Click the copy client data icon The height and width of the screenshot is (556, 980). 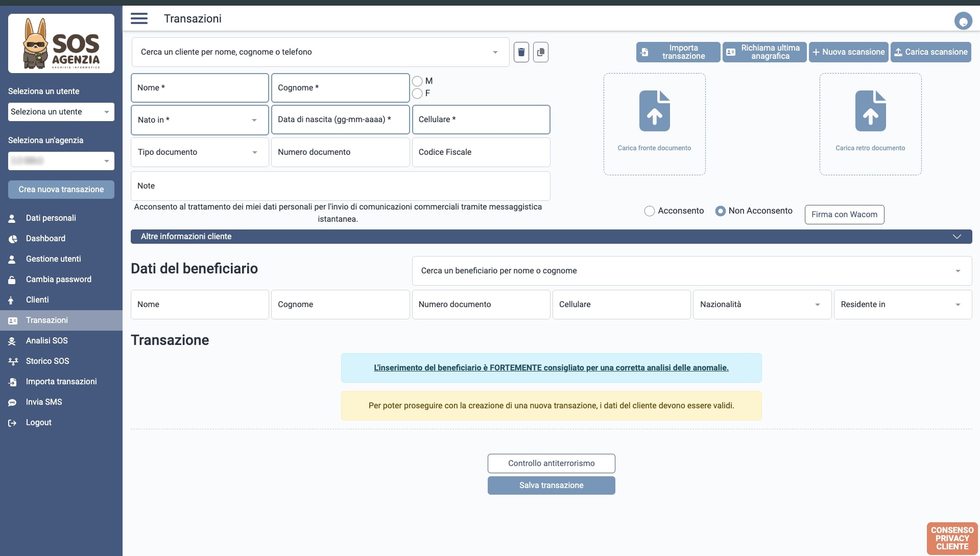pos(540,52)
